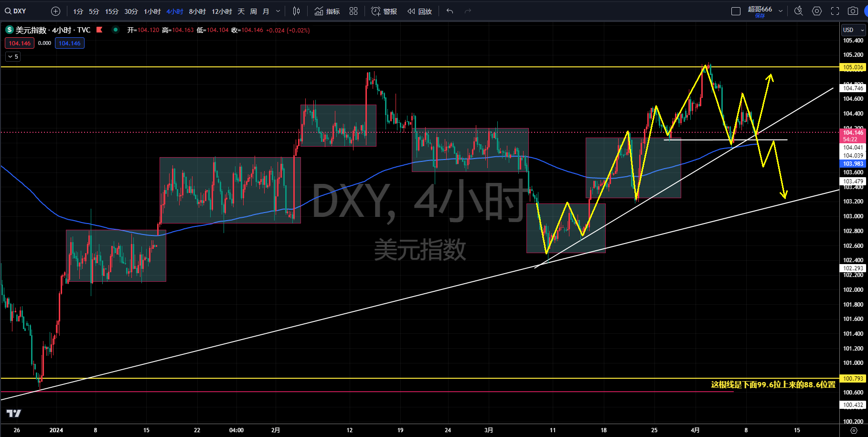
Task: Switch to 8小时 timeframe
Action: [x=197, y=11]
